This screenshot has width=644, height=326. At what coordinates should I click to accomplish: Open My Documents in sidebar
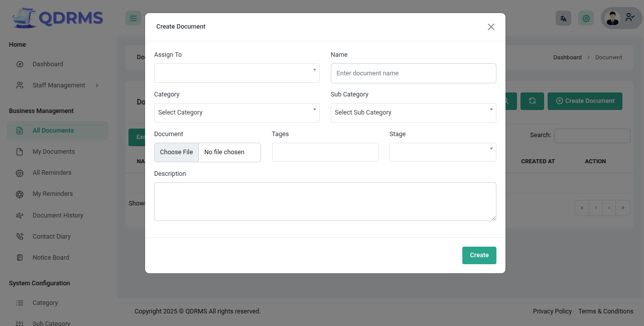click(53, 152)
